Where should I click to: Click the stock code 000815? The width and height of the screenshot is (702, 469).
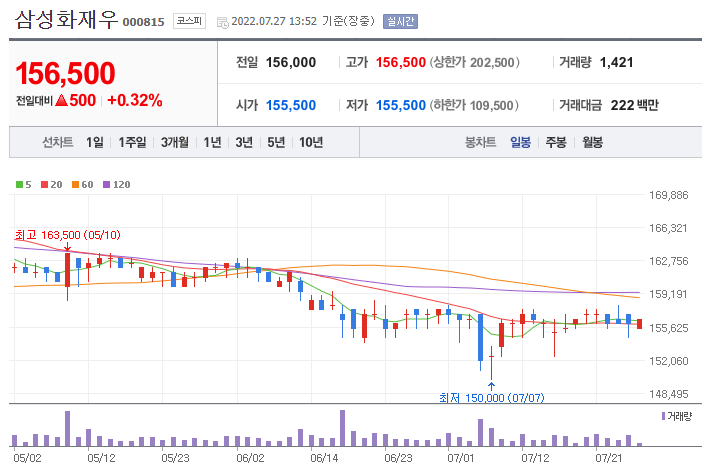143,22
